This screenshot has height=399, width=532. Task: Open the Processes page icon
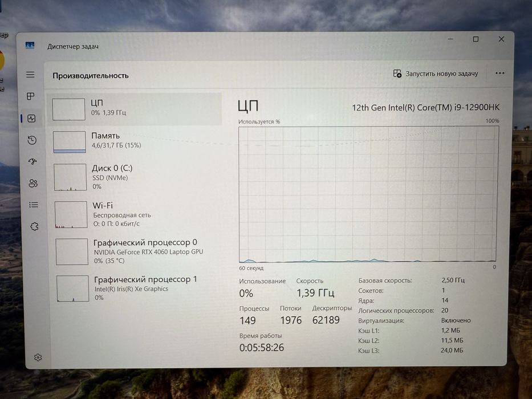point(31,96)
